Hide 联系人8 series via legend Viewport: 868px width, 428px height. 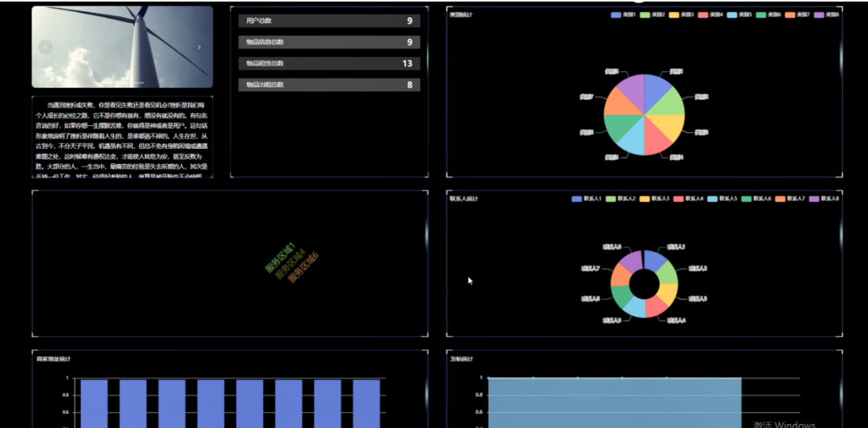(x=824, y=198)
